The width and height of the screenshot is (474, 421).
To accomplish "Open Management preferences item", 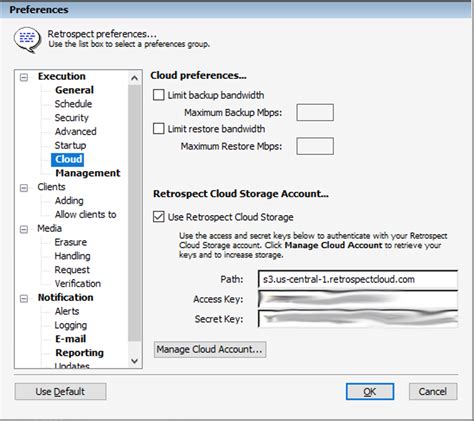I will coord(88,173).
